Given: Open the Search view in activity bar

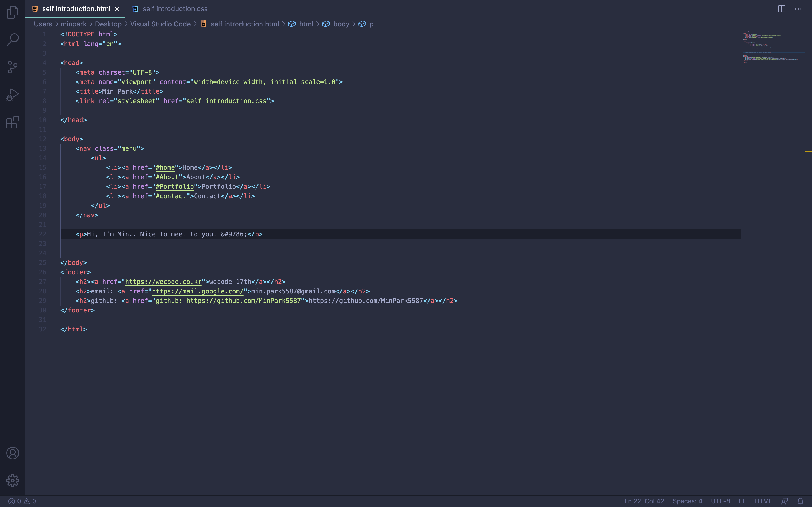Looking at the screenshot, I should click(12, 40).
